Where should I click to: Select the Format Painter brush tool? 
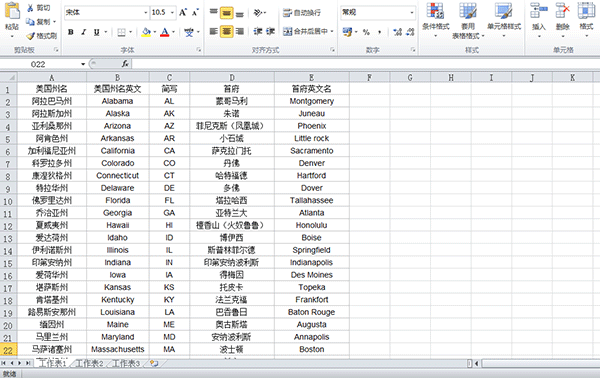tap(31, 36)
